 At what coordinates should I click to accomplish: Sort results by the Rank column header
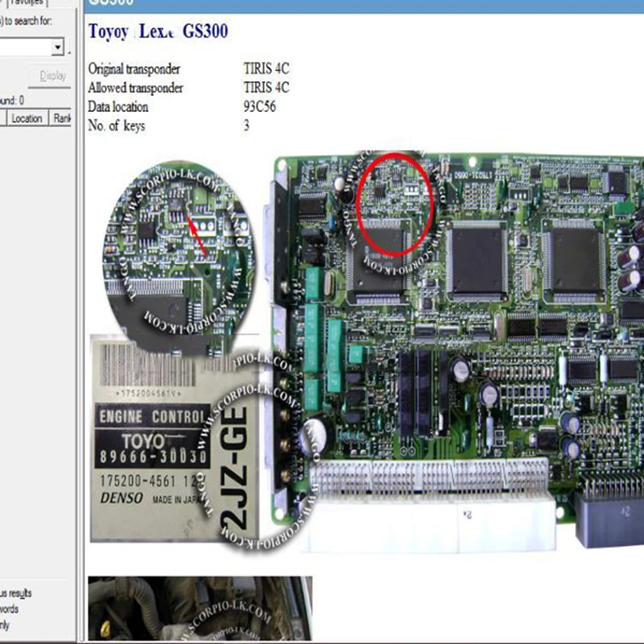tap(62, 118)
